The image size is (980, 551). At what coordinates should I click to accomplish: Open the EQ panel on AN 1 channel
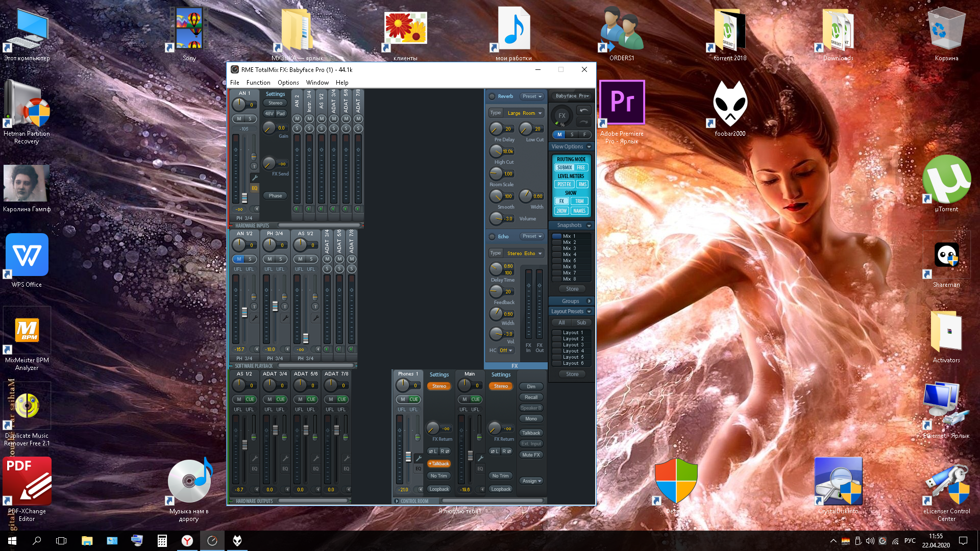(254, 188)
